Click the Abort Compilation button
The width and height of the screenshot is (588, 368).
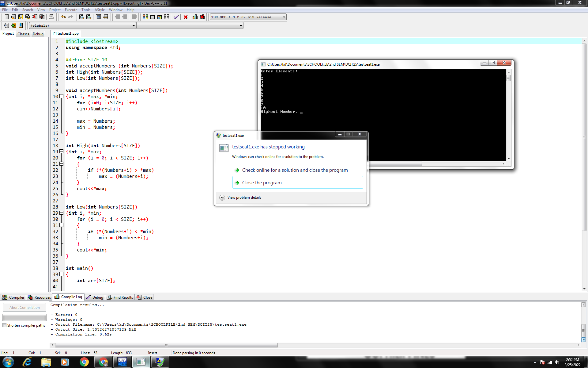coord(24,307)
